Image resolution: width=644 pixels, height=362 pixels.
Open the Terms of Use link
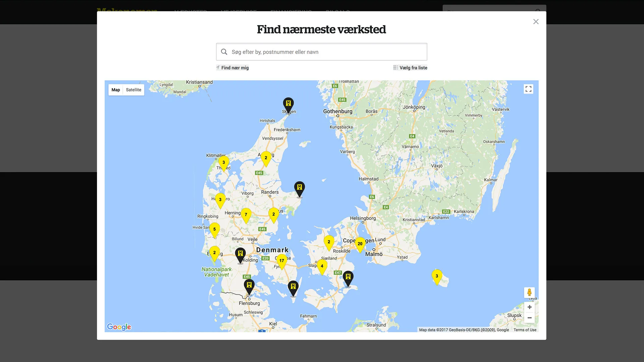pyautogui.click(x=525, y=330)
